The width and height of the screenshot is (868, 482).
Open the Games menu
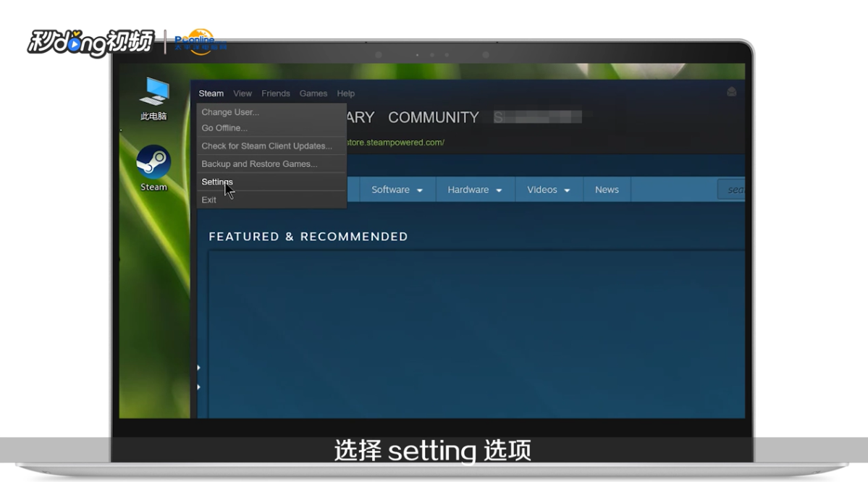(313, 93)
